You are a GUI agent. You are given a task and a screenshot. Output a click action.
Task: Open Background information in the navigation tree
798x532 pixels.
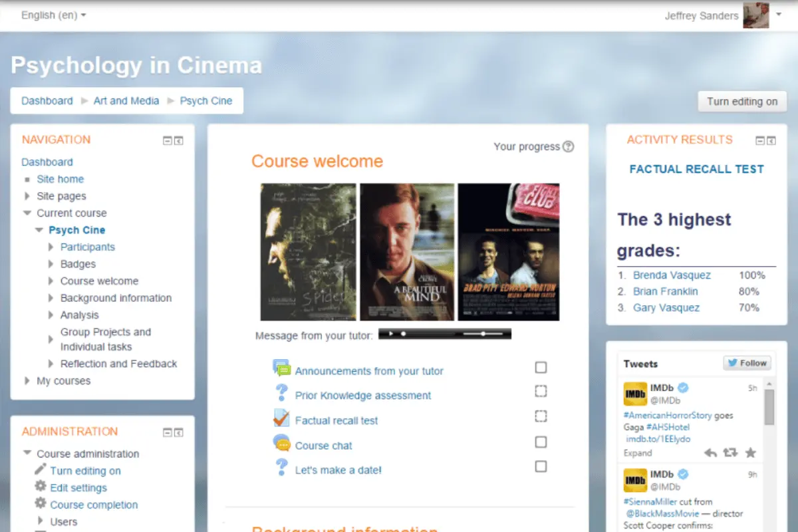pos(116,298)
